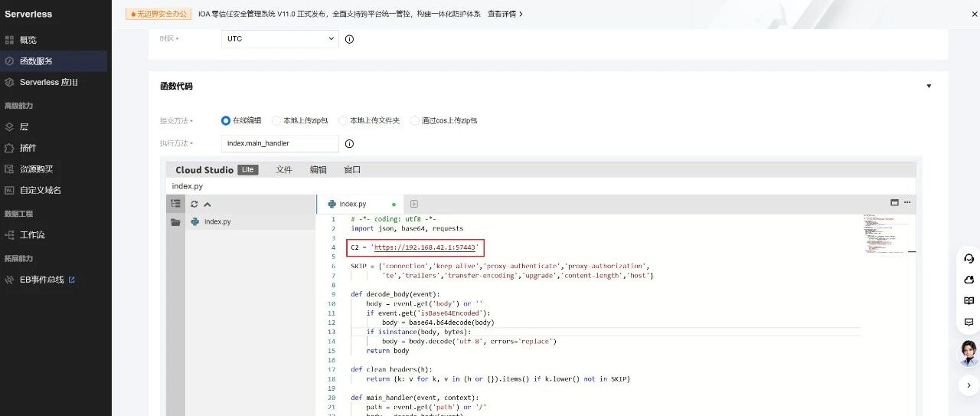Go to the 层 layers page

coord(24,126)
